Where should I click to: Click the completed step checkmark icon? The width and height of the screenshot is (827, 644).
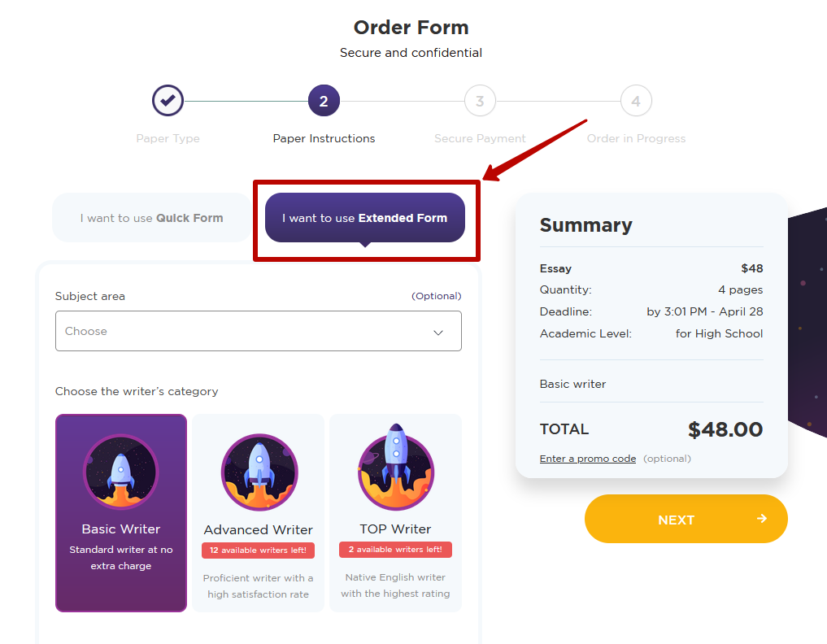pos(168,101)
